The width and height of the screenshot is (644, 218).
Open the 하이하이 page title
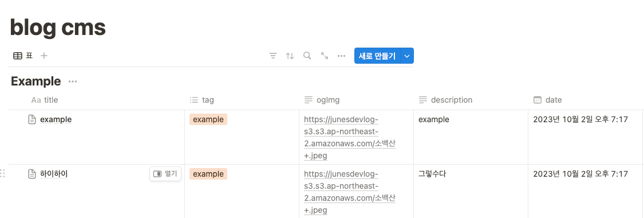pos(54,174)
